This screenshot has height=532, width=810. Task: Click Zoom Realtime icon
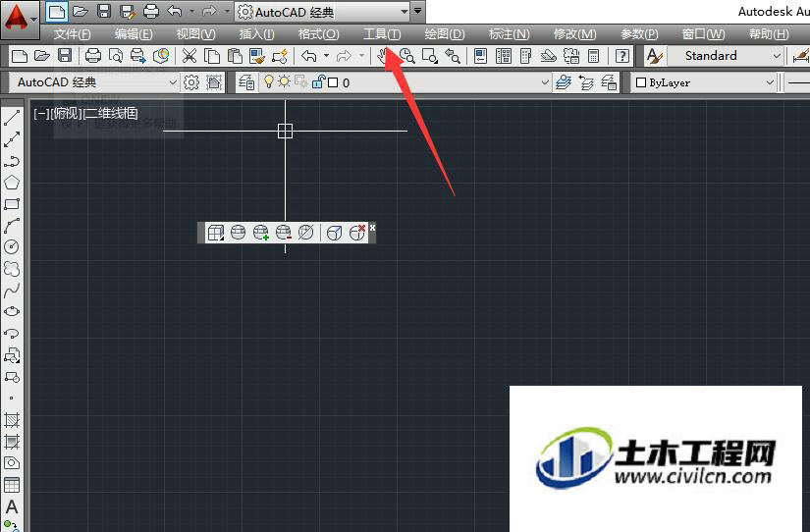point(407,56)
